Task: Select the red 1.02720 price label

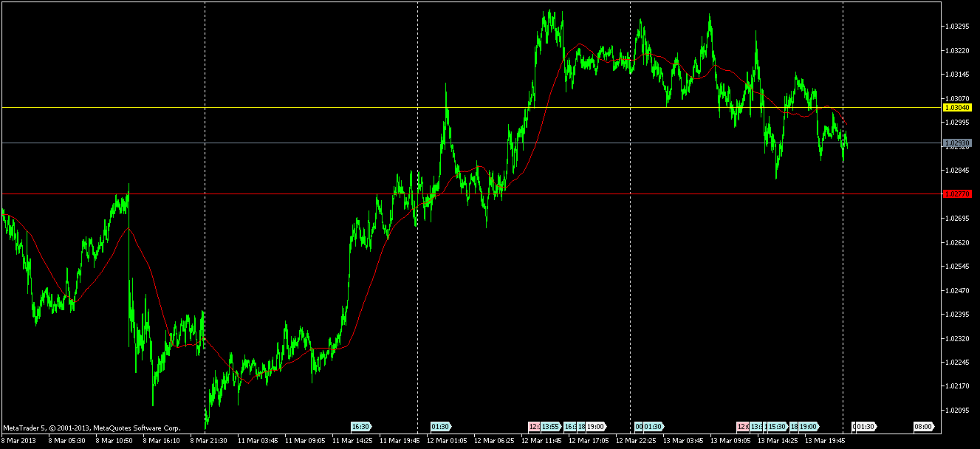Action: tap(957, 193)
